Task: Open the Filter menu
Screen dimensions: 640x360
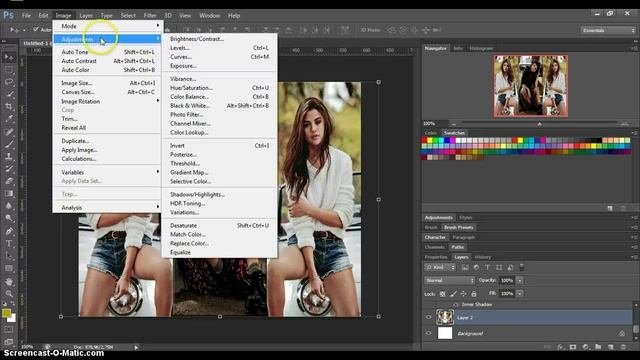Action: coord(150,16)
